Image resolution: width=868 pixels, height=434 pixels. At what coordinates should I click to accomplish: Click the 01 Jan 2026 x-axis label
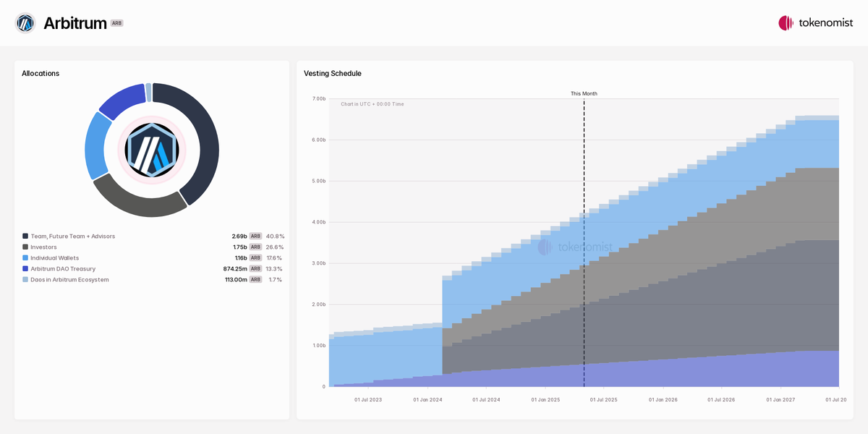click(663, 399)
